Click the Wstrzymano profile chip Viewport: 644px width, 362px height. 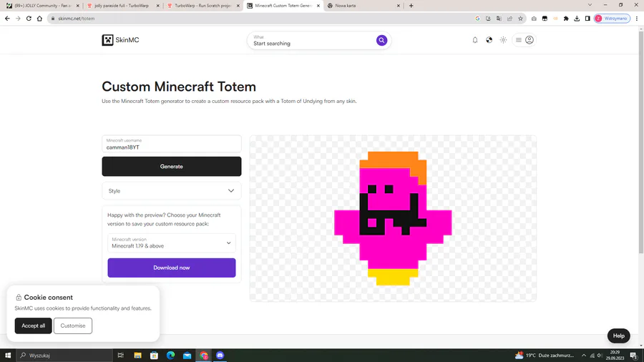612,19
